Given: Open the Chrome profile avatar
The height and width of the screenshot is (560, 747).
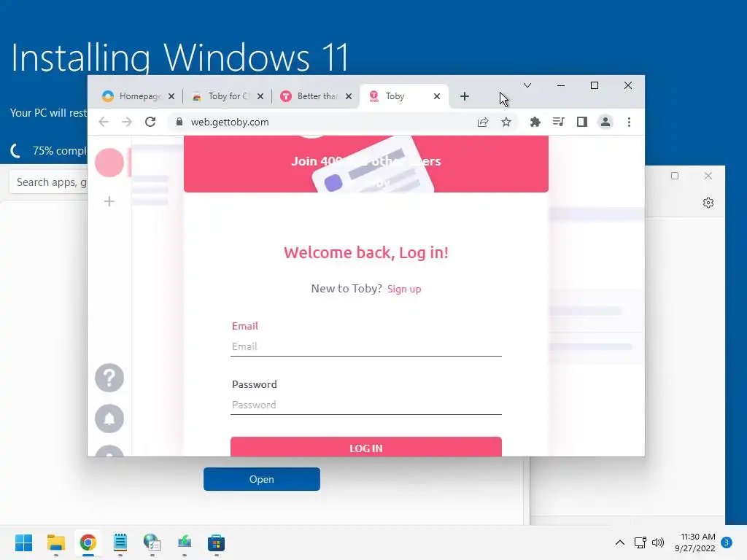Looking at the screenshot, I should click(x=605, y=122).
